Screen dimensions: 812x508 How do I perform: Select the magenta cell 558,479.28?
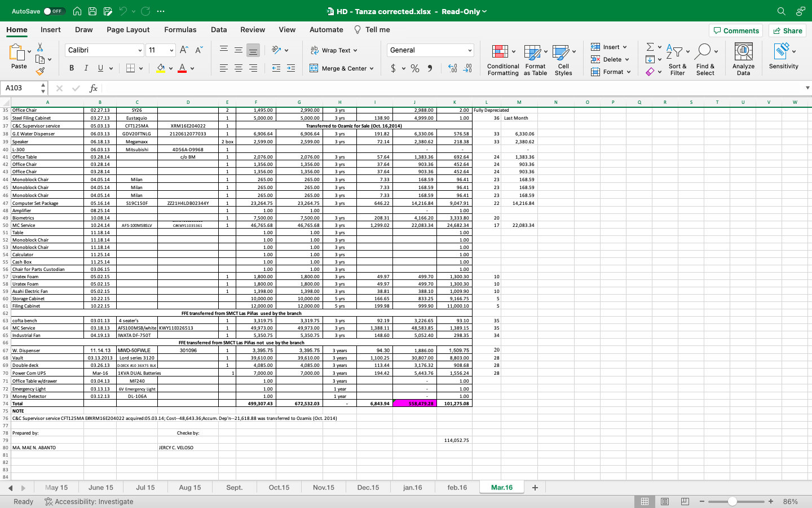tap(414, 404)
